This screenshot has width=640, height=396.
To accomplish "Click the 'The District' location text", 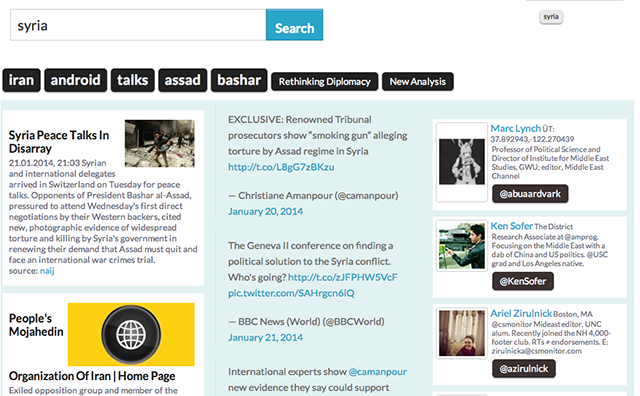I will coord(553,227).
